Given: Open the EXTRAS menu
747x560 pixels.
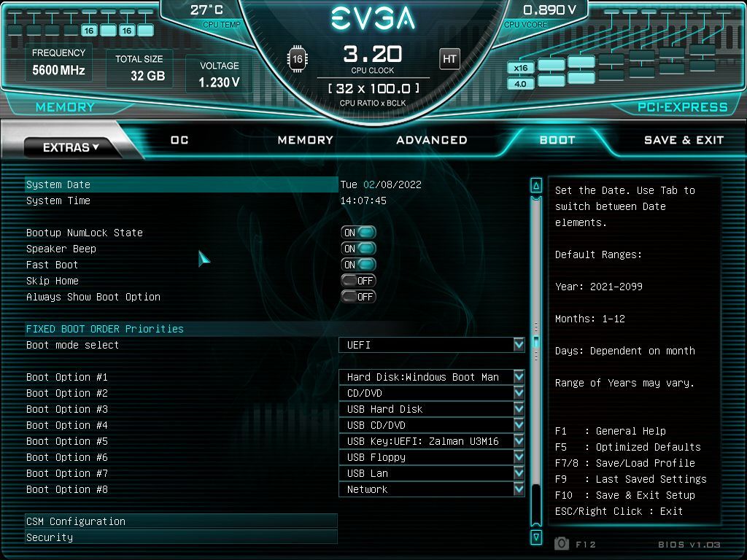Looking at the screenshot, I should point(71,147).
